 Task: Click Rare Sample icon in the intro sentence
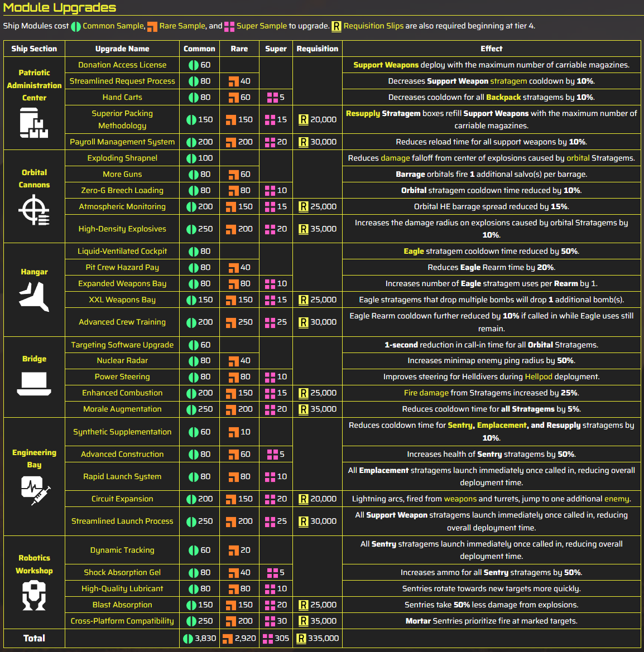[152, 27]
